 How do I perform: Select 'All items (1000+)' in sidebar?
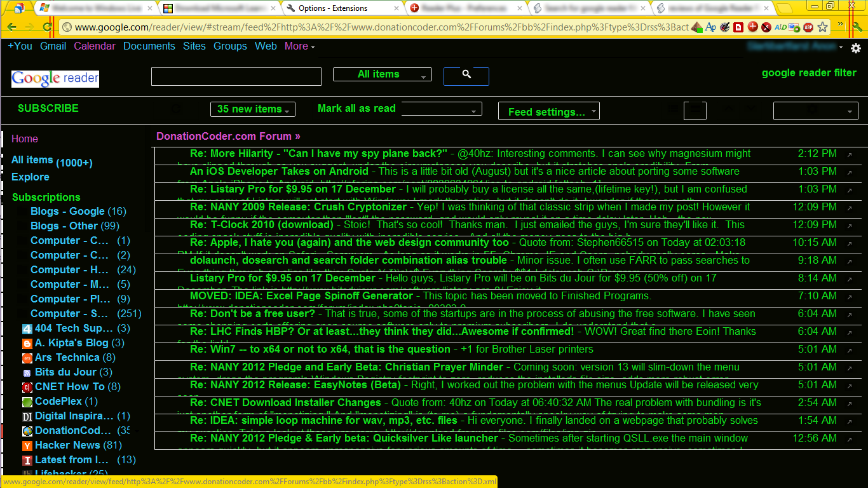coord(52,161)
